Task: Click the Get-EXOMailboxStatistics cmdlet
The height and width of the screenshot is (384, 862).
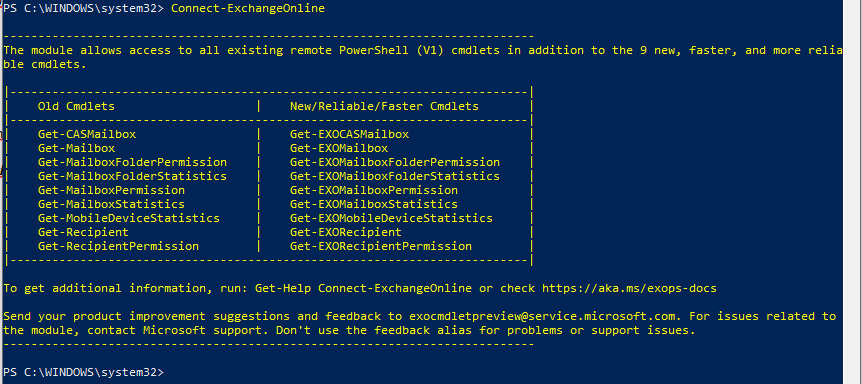Action: (x=374, y=204)
